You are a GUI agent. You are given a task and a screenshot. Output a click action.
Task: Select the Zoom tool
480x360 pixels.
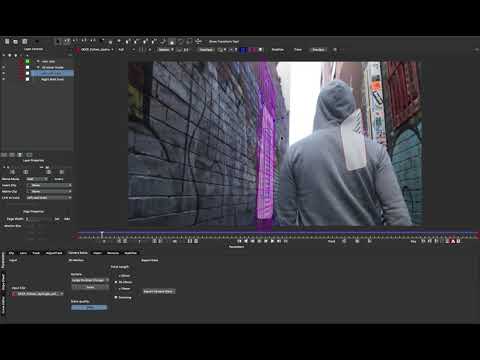(119, 41)
